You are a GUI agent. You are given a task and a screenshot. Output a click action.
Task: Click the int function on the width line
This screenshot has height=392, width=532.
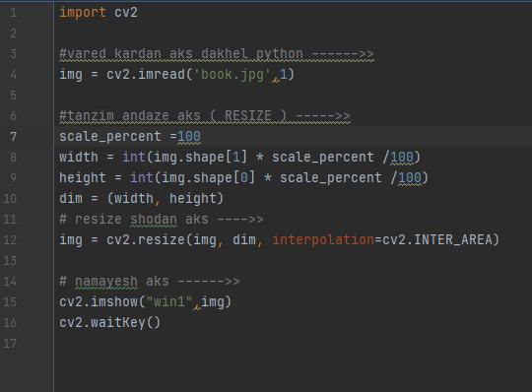tap(134, 158)
